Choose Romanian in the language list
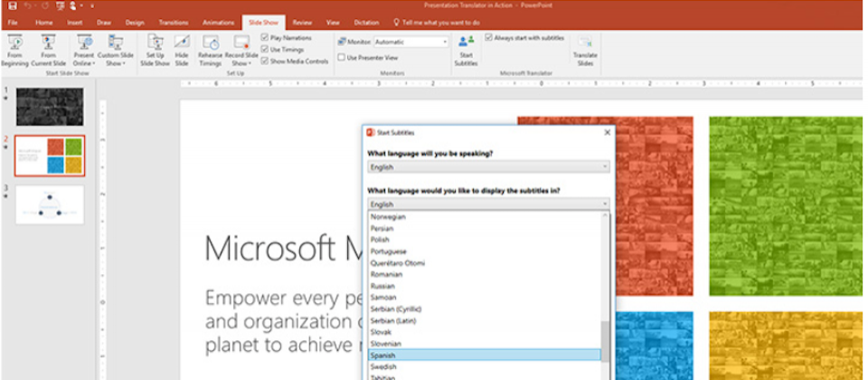The width and height of the screenshot is (868, 380). (x=485, y=274)
